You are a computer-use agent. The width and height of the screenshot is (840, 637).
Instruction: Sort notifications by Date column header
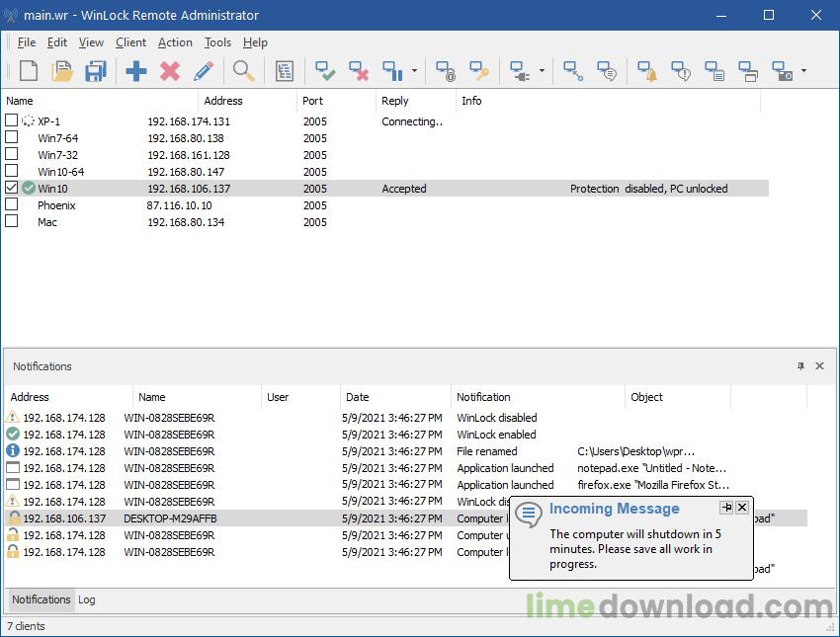tap(395, 397)
